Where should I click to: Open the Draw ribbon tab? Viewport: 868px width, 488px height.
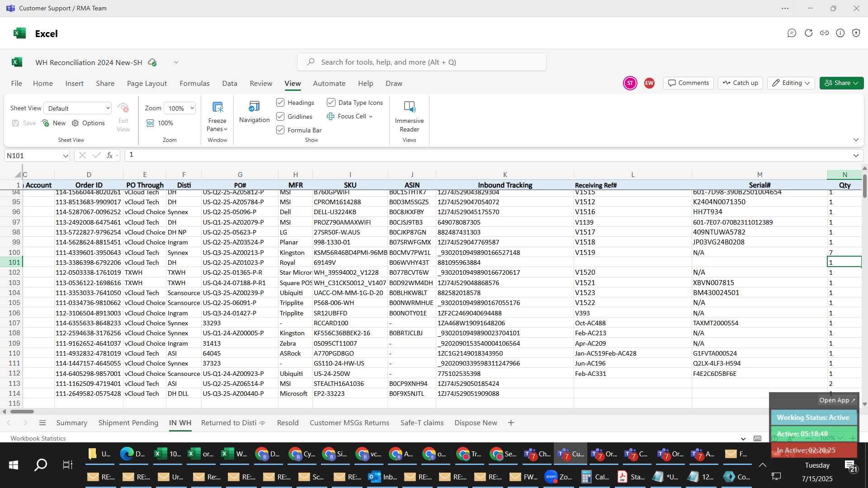pos(394,84)
